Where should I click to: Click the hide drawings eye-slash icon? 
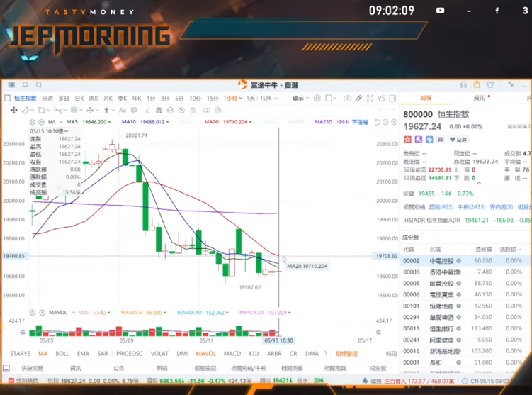(181, 110)
